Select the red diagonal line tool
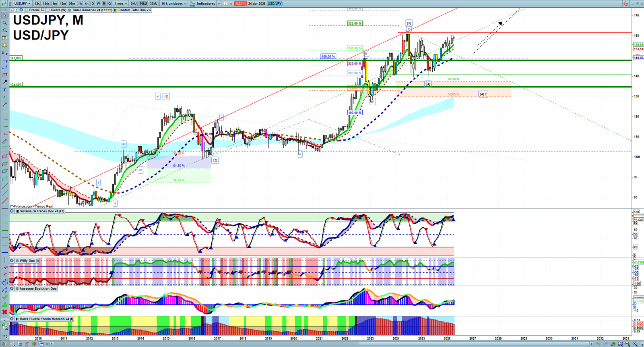This screenshot has height=347, width=644. (x=5, y=201)
